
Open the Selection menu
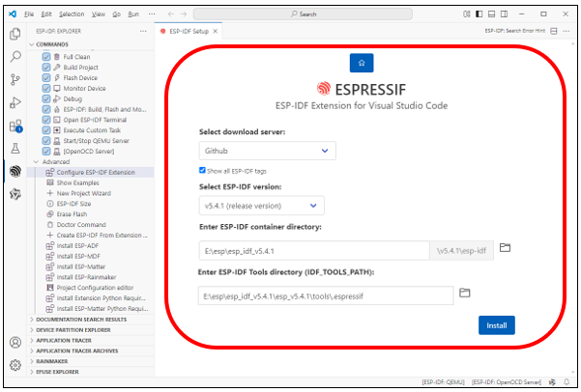tap(72, 14)
